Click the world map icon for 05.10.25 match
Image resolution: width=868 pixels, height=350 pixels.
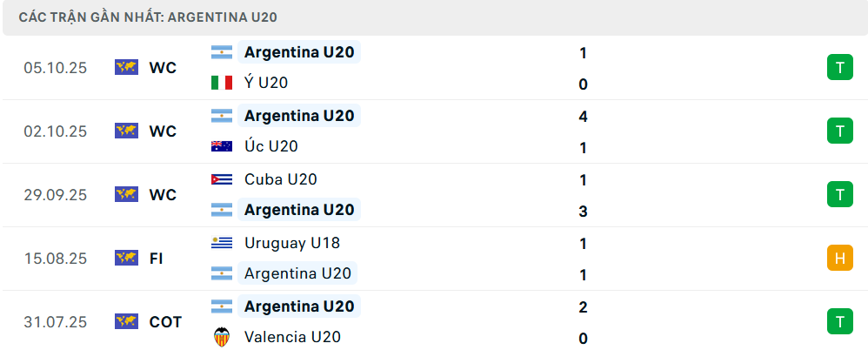point(127,67)
